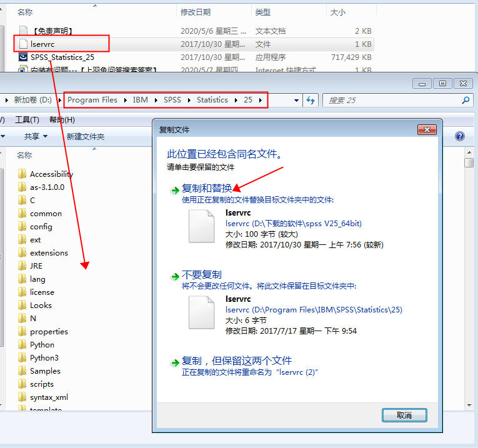This screenshot has height=448, width=478.
Task: Open the Samples folder
Action: tap(39, 371)
